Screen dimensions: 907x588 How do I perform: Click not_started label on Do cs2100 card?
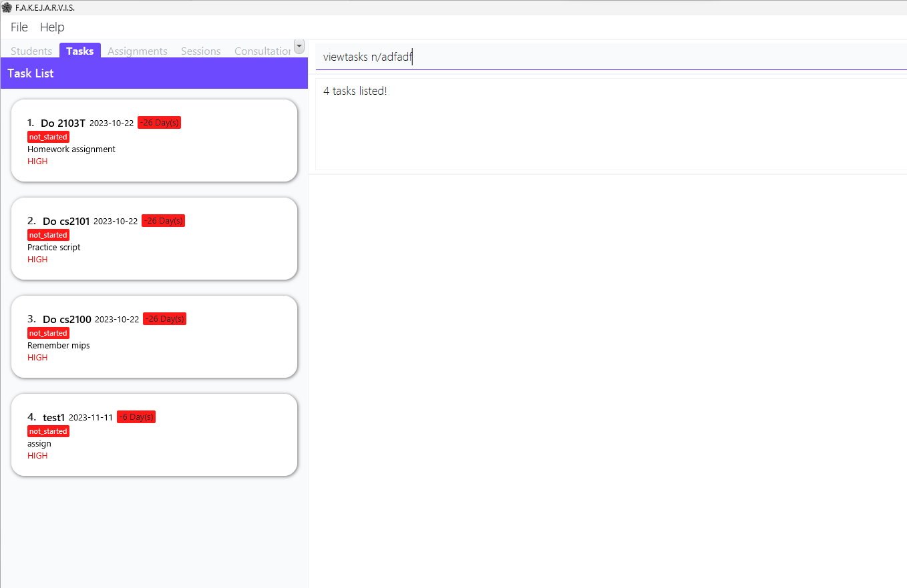click(48, 333)
